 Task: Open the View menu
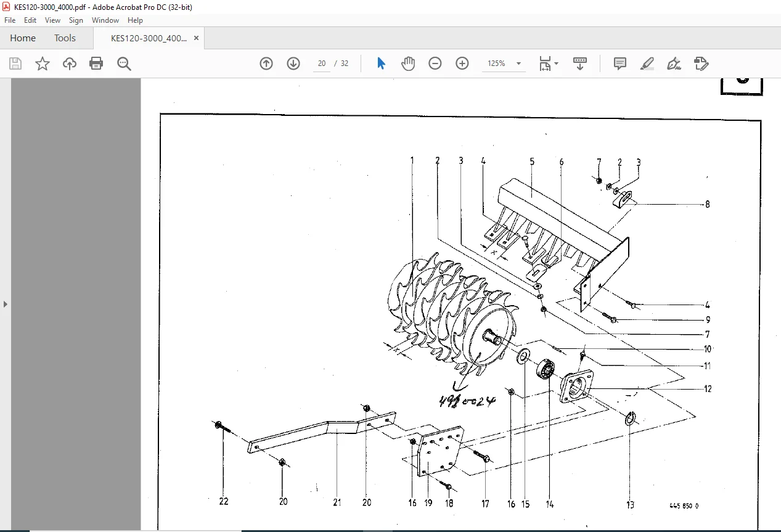click(x=52, y=20)
